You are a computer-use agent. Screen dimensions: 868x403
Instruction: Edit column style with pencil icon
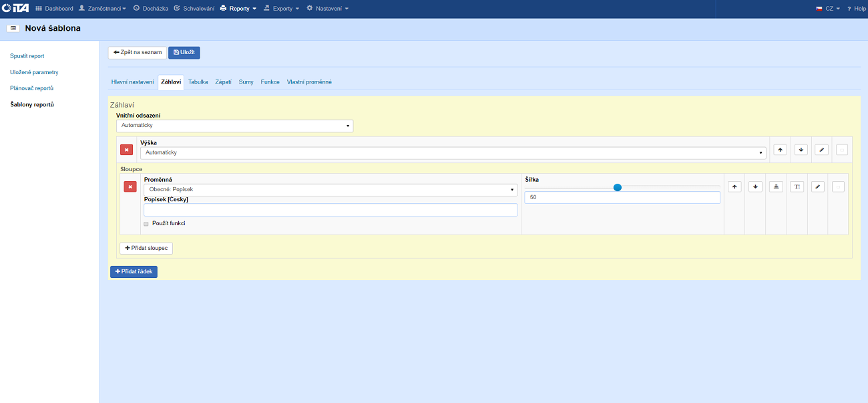817,186
